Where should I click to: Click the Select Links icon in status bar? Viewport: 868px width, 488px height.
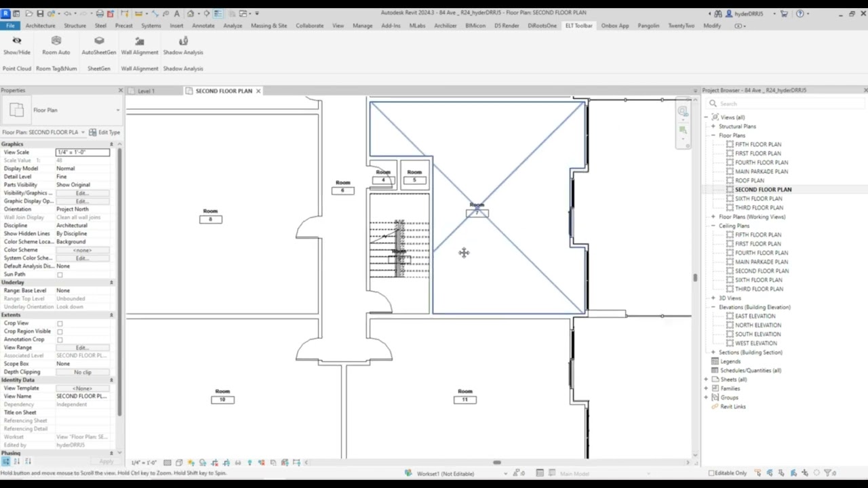point(757,473)
